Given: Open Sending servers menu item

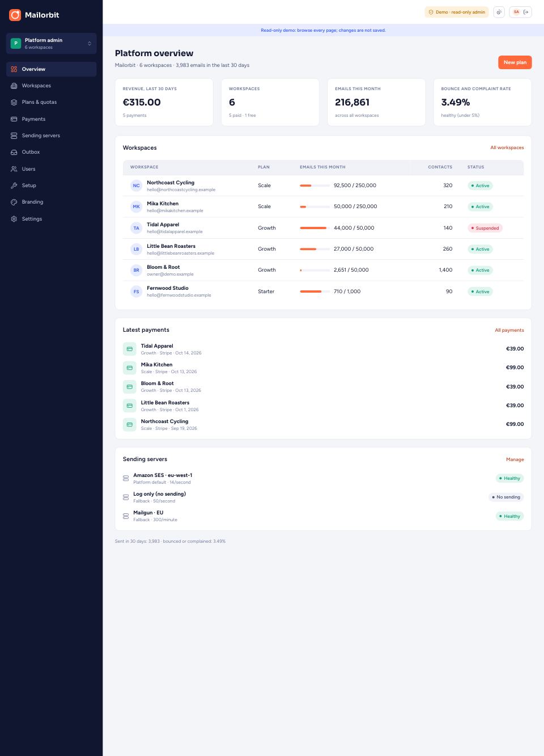Looking at the screenshot, I should (51, 136).
